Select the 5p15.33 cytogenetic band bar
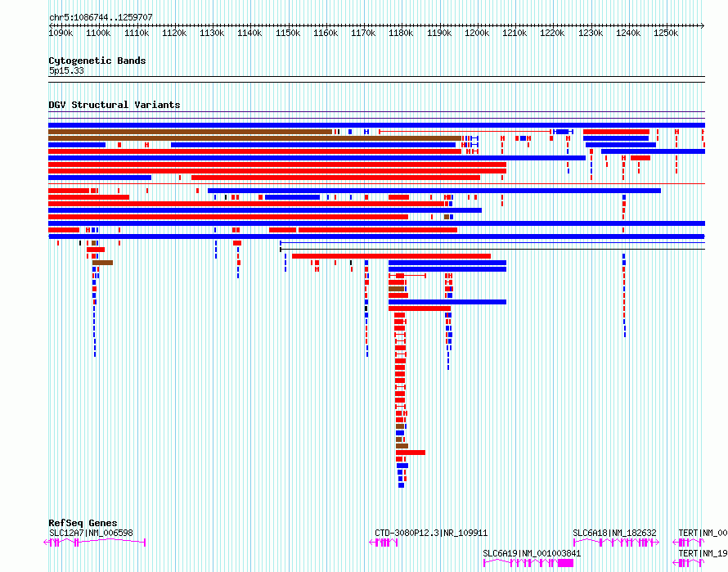 (x=376, y=79)
